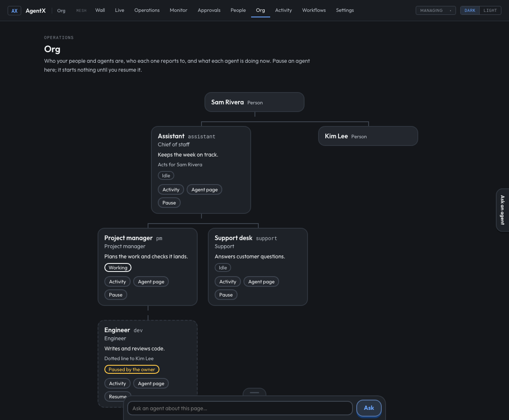
Task: Open the Support desk's Agent page
Action: (261, 282)
